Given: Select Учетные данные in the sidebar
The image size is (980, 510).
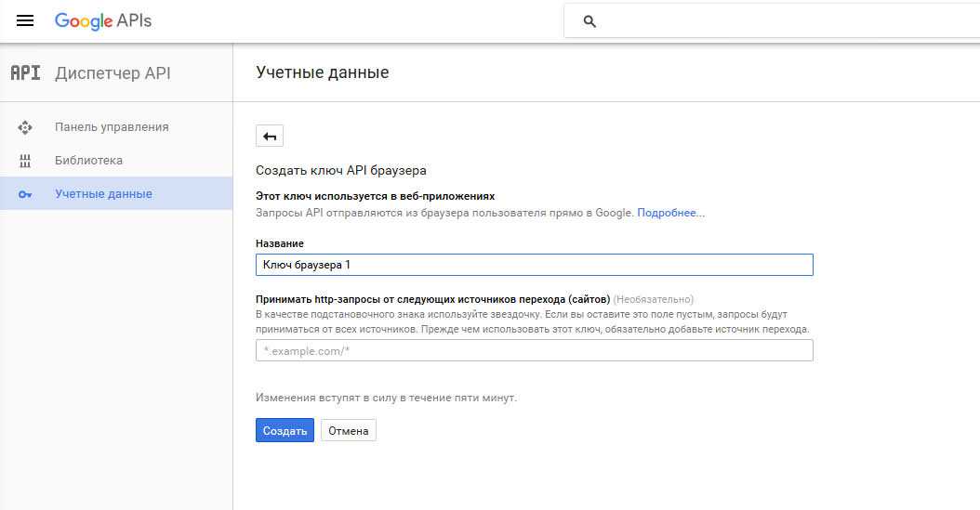Looking at the screenshot, I should pyautogui.click(x=103, y=194).
